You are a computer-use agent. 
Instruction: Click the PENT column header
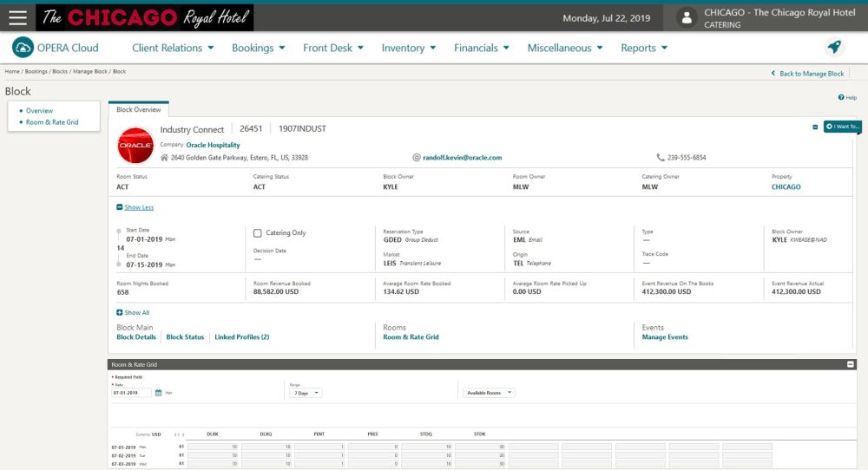(x=319, y=434)
